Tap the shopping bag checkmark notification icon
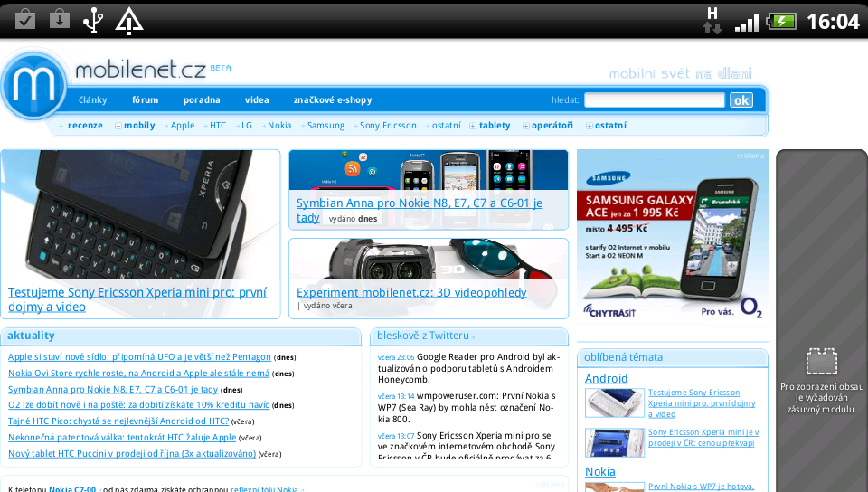 [25, 19]
